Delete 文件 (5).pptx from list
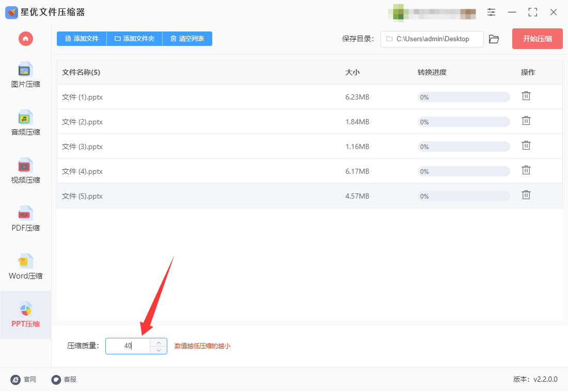The height and width of the screenshot is (392, 568). 526,195
